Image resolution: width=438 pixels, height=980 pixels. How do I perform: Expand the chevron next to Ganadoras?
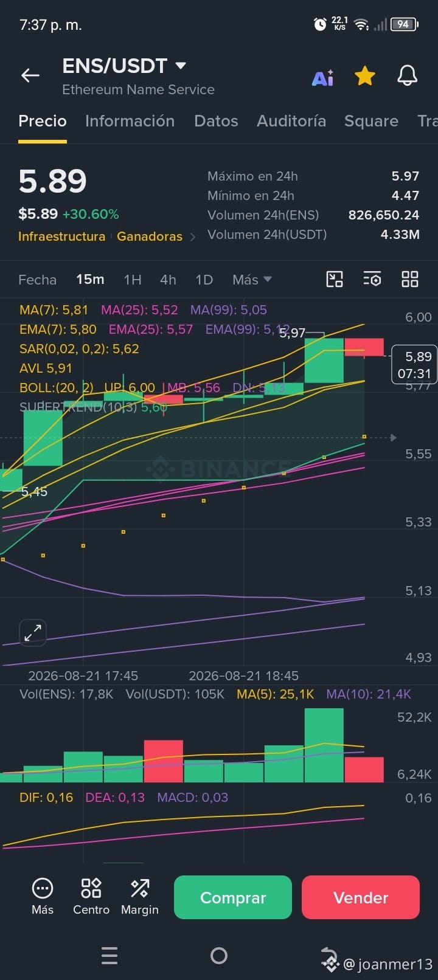pyautogui.click(x=193, y=237)
